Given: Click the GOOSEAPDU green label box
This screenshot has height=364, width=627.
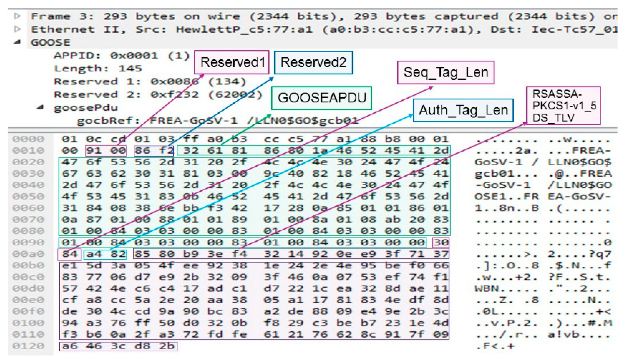Looking at the screenshot, I should 322,98.
